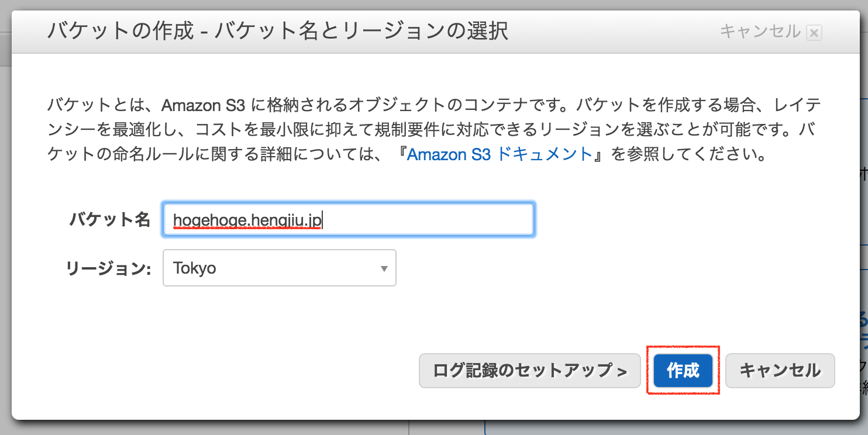Click the > arrow on the log setup button
This screenshot has width=868, height=435.
pos(622,371)
